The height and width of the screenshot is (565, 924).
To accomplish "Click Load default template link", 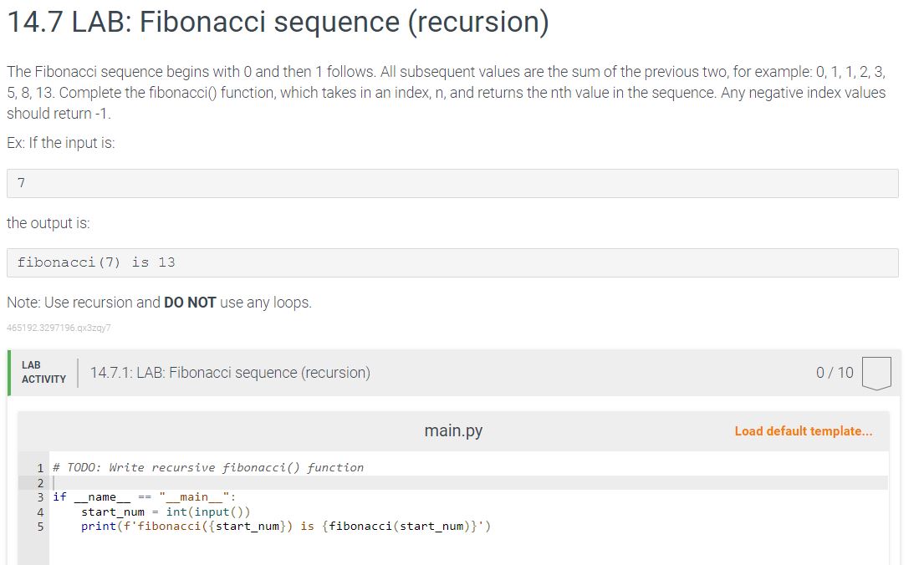I will pos(803,431).
